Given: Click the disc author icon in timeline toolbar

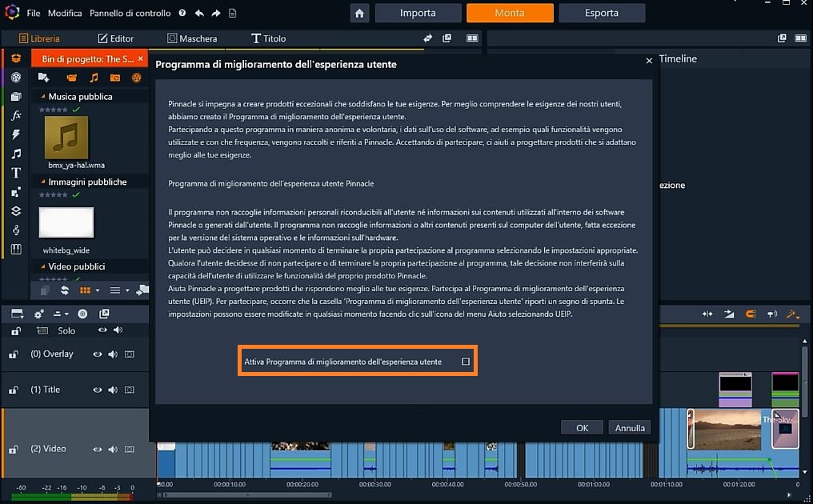Looking at the screenshot, I should [82, 314].
